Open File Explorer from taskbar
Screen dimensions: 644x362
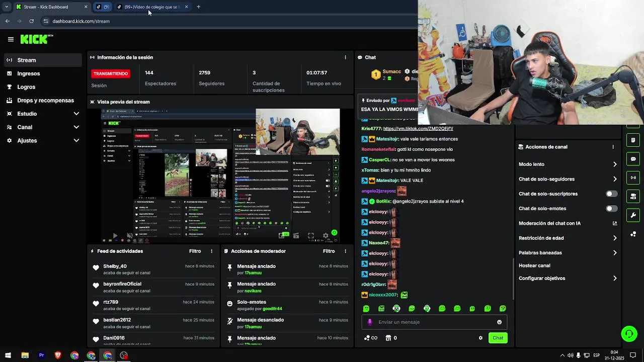coord(25,355)
